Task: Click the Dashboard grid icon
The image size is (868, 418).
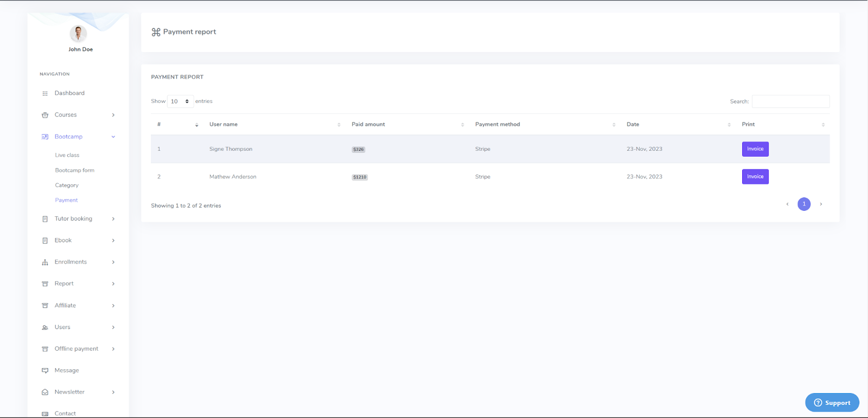Action: tap(45, 93)
